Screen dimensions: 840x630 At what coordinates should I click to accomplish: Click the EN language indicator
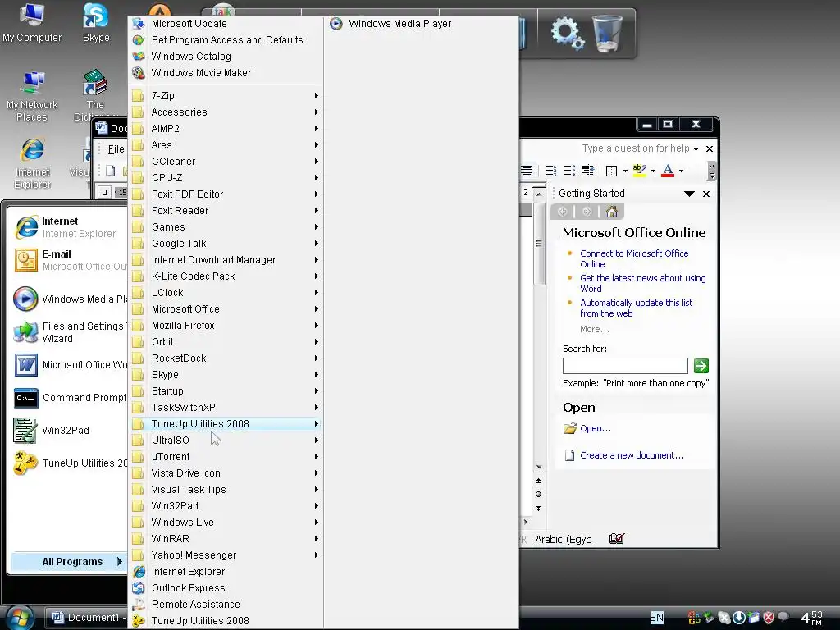point(657,618)
